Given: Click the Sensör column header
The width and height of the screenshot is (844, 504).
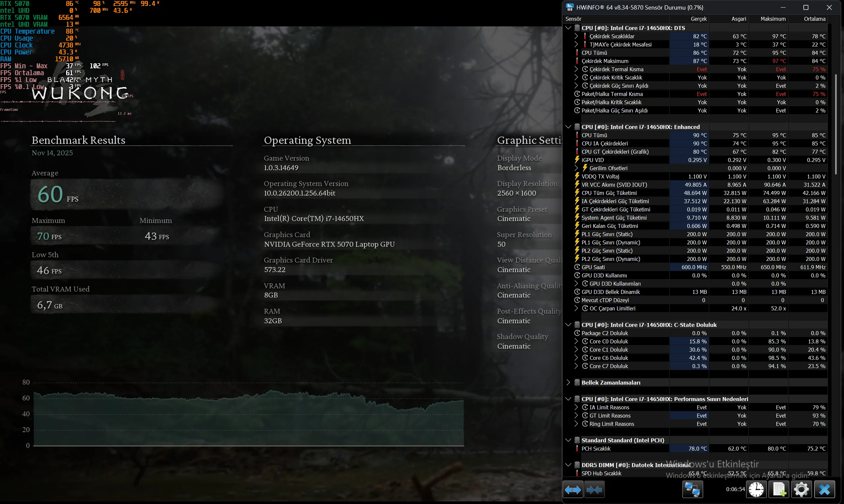Looking at the screenshot, I should tap(616, 19).
